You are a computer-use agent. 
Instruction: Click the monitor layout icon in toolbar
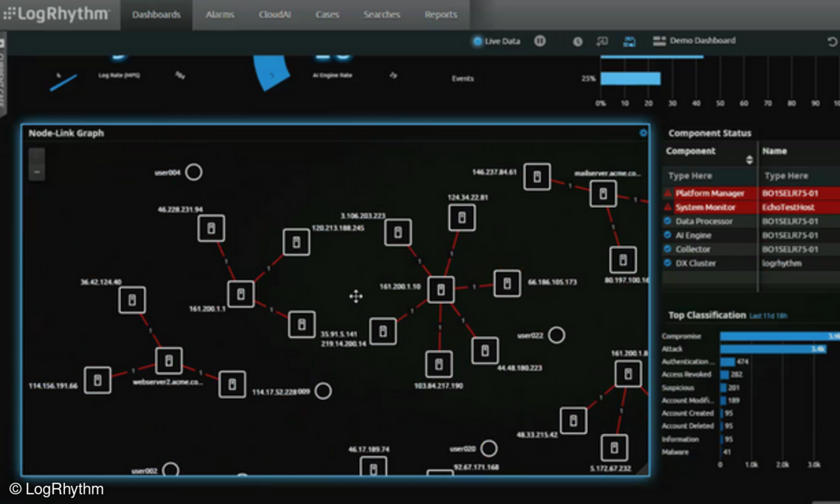[x=602, y=41]
